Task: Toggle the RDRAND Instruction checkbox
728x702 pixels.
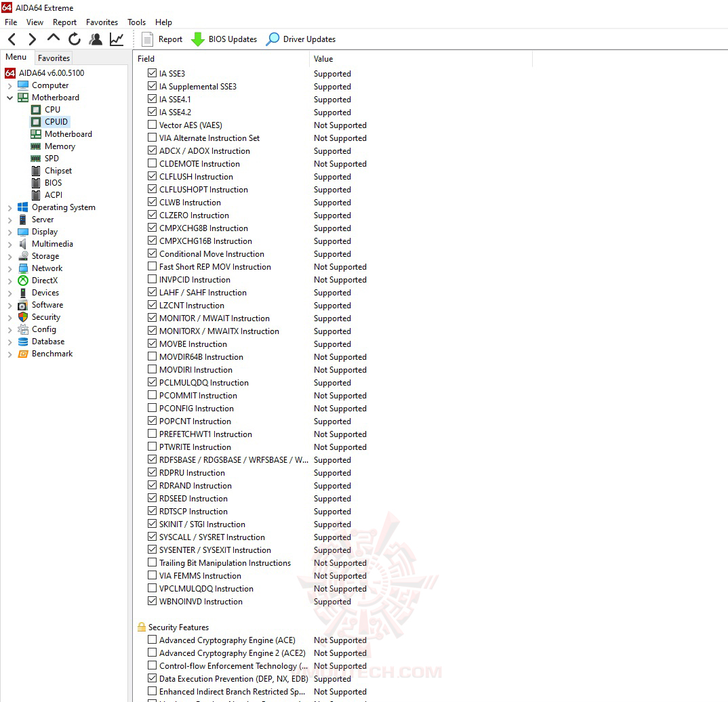Action: tap(153, 485)
